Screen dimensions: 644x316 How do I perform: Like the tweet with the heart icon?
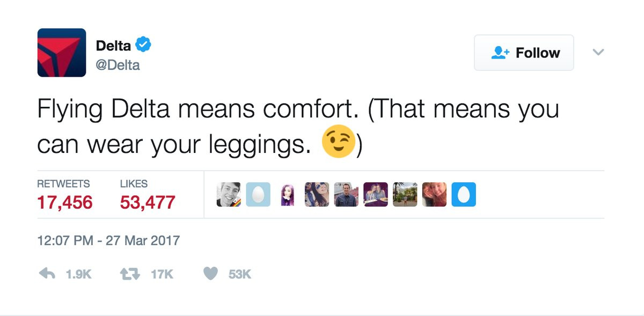pos(211,274)
